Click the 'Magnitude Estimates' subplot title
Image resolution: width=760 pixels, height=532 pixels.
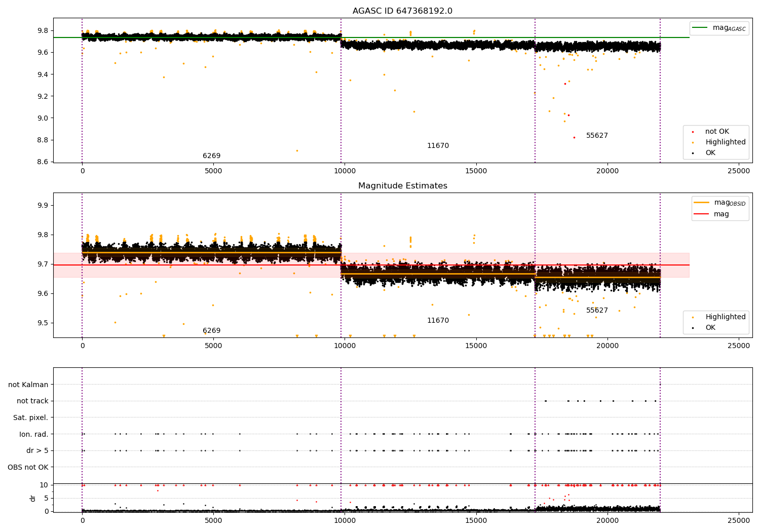(402, 186)
